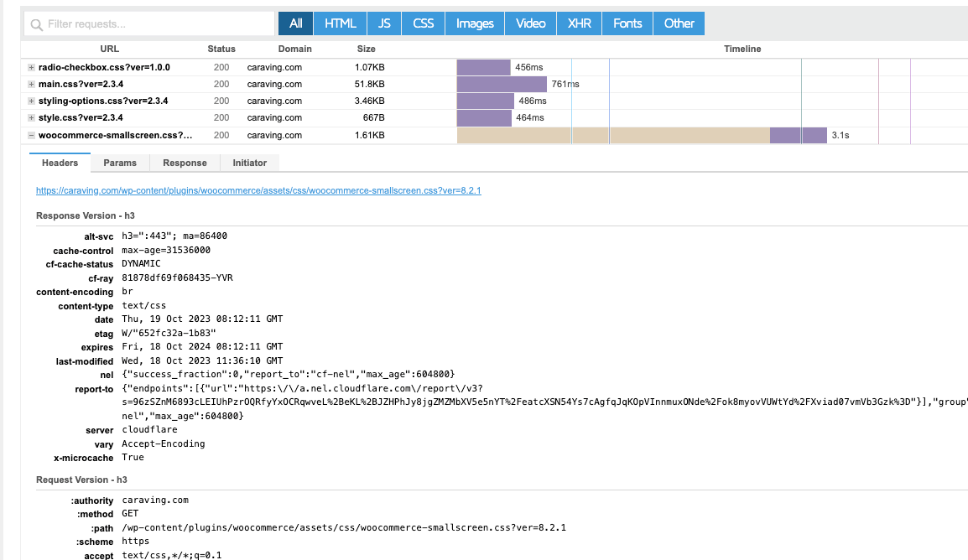This screenshot has height=560, width=968.
Task: Filter requests by Images
Action: pyautogui.click(x=475, y=23)
